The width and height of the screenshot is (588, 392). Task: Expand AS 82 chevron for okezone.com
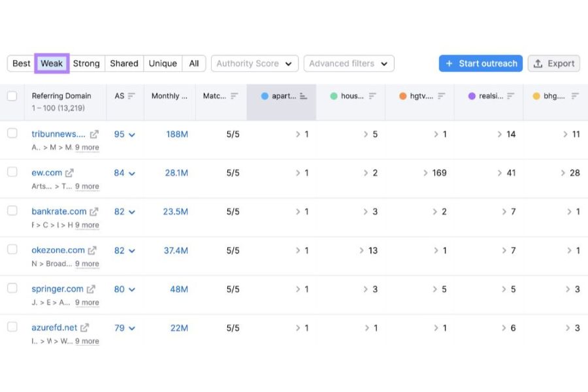131,251
